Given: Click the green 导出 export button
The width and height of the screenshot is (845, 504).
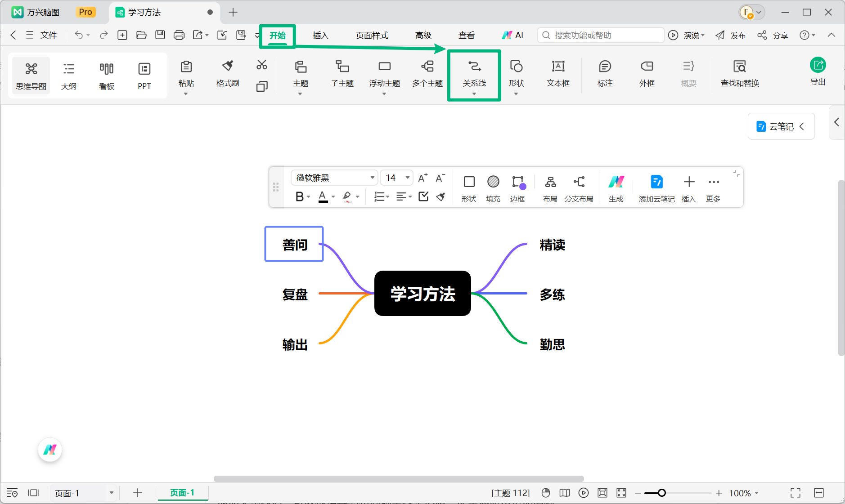Looking at the screenshot, I should click(x=818, y=72).
